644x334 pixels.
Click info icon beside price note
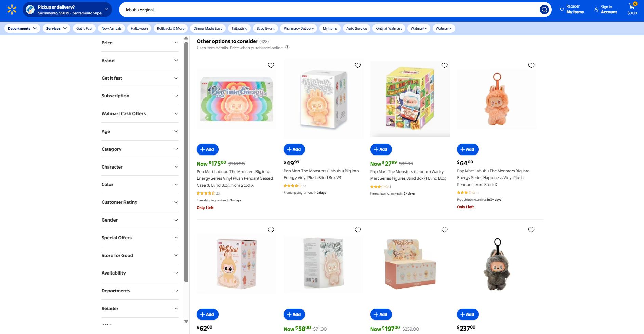[287, 48]
